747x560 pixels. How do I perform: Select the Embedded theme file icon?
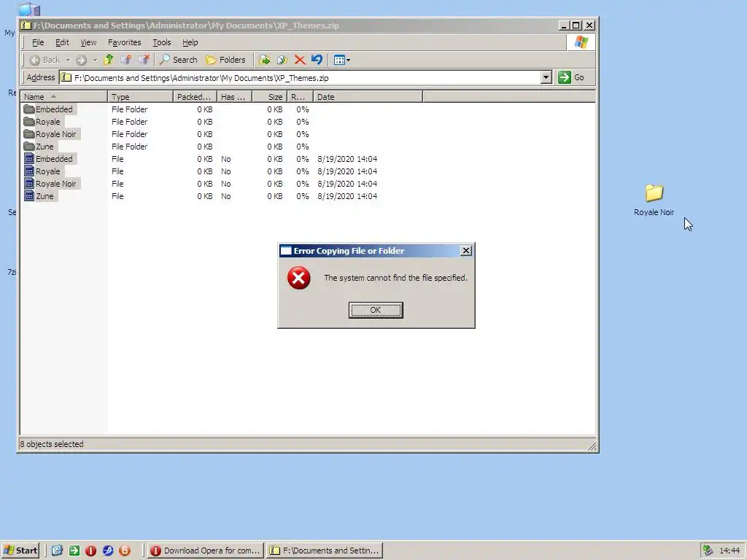pyautogui.click(x=29, y=158)
